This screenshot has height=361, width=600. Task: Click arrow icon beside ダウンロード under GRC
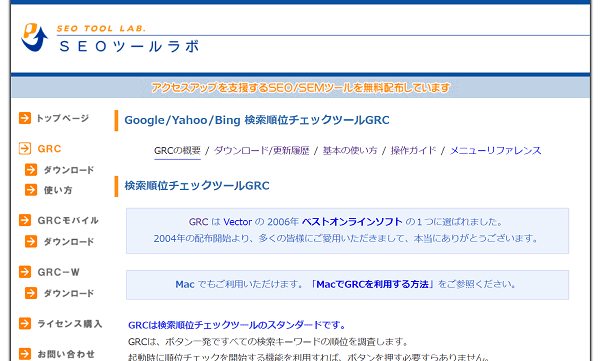[31, 170]
